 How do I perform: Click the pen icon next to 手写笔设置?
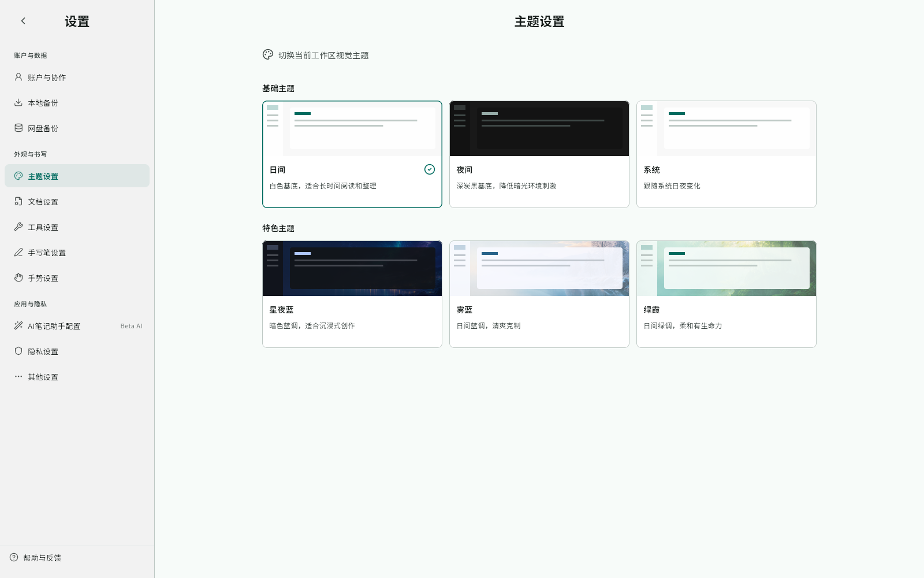pyautogui.click(x=18, y=252)
